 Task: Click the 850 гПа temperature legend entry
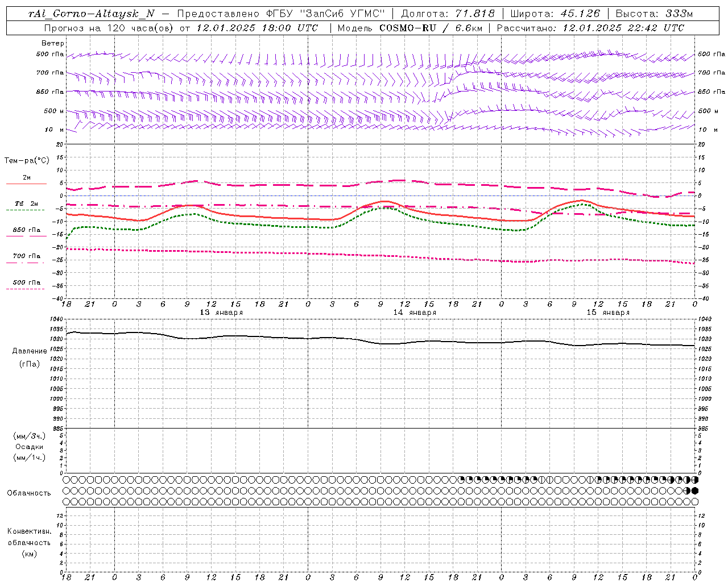point(27,230)
